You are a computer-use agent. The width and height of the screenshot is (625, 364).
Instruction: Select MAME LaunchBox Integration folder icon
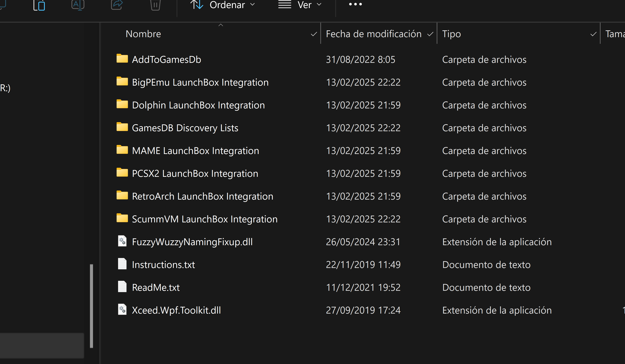122,150
